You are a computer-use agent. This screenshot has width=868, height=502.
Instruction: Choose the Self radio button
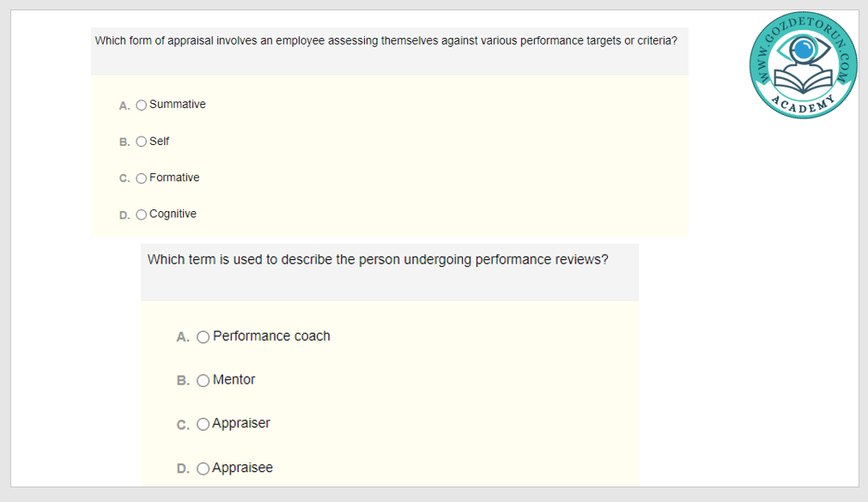[x=142, y=142]
